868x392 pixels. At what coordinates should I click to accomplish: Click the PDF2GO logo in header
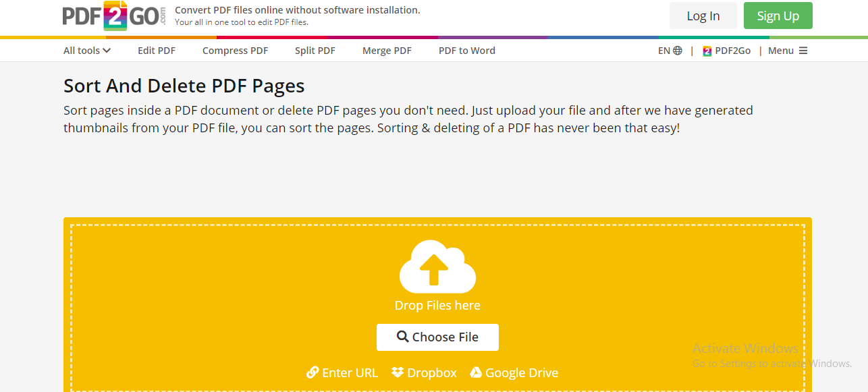[x=113, y=16]
